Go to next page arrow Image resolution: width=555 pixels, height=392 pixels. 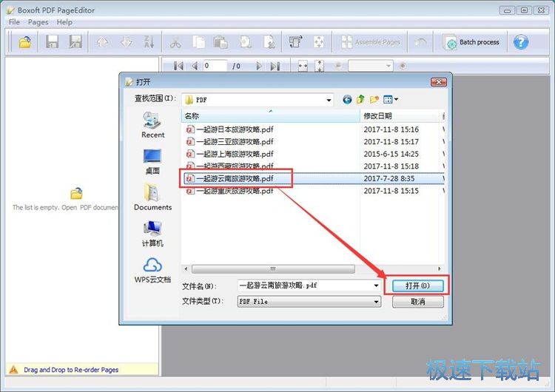[x=259, y=66]
